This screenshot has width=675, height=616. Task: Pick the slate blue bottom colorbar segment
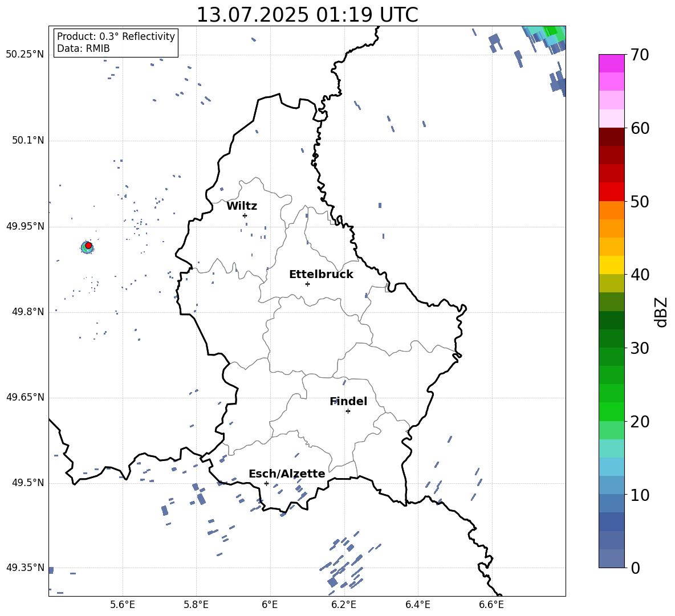tap(612, 558)
